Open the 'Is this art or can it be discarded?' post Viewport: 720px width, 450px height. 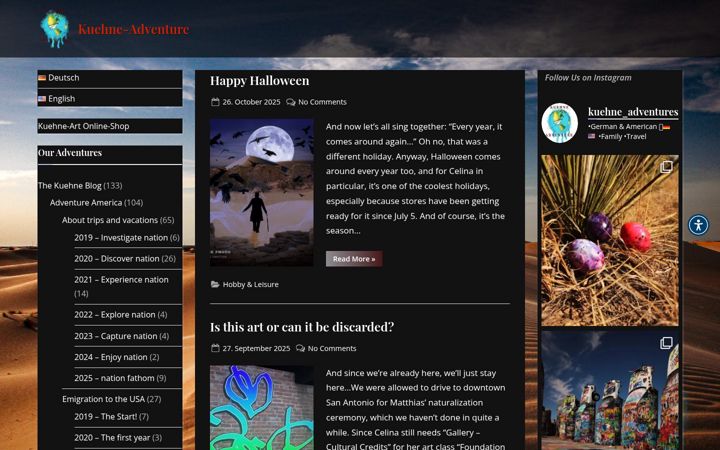[302, 327]
